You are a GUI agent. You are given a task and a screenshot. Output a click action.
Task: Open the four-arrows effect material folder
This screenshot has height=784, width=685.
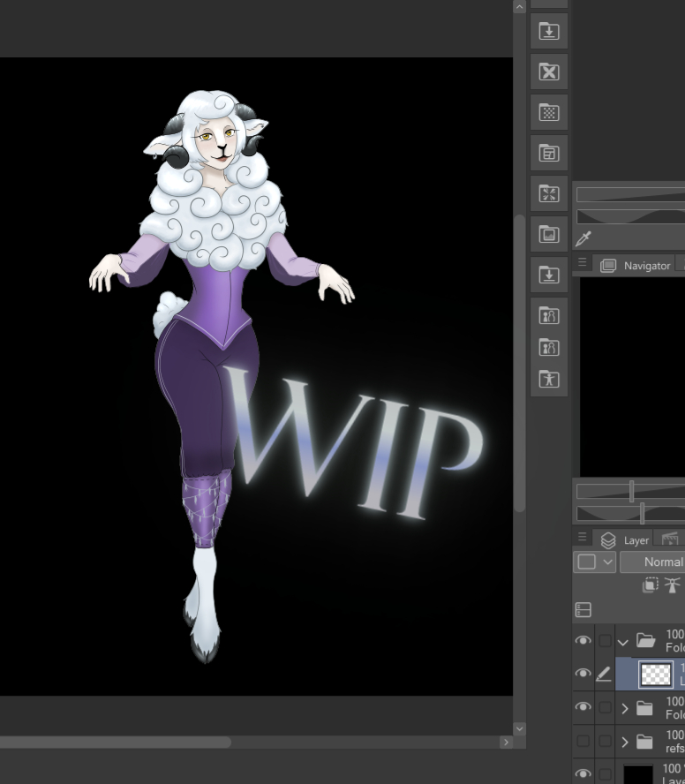pyautogui.click(x=549, y=193)
